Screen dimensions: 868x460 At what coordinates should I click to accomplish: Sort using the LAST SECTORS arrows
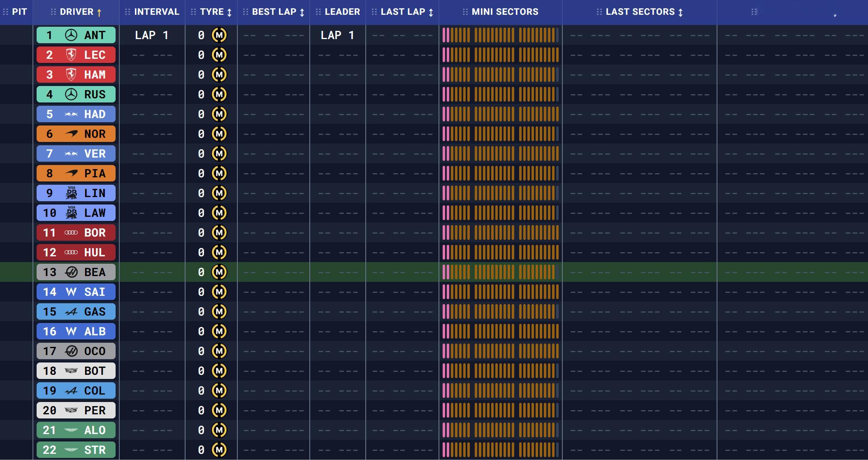coord(680,12)
